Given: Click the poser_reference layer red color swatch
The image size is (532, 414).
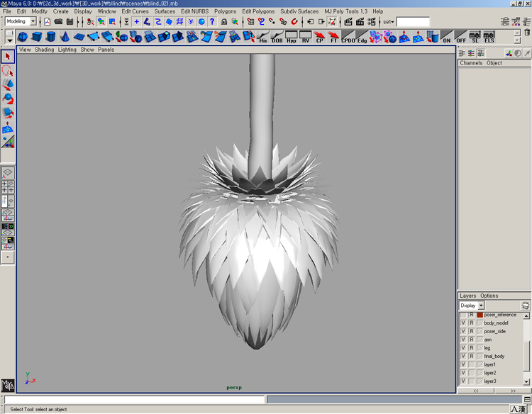Looking at the screenshot, I should pos(480,315).
